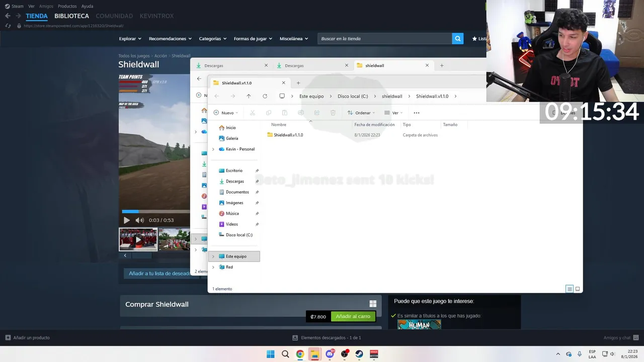Switch to the shieldwall tab in rear Explorer
Screen dimensions: 644x362
click(x=393, y=65)
